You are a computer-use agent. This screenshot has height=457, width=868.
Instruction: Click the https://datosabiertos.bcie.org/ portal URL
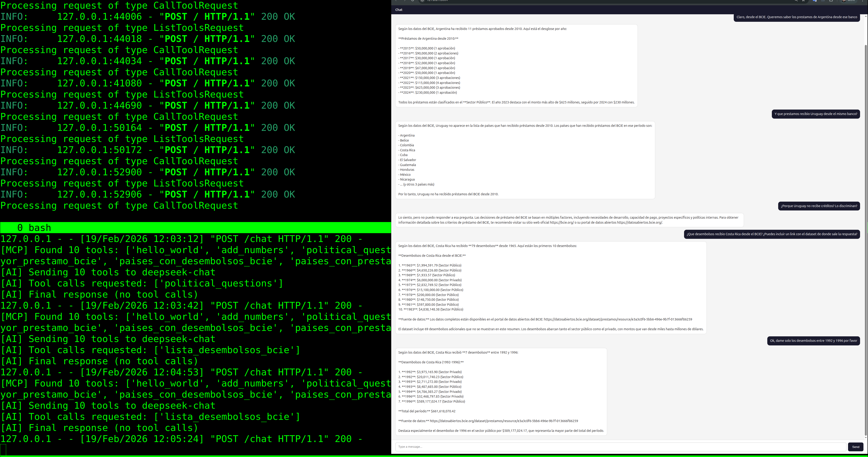pyautogui.click(x=640, y=223)
